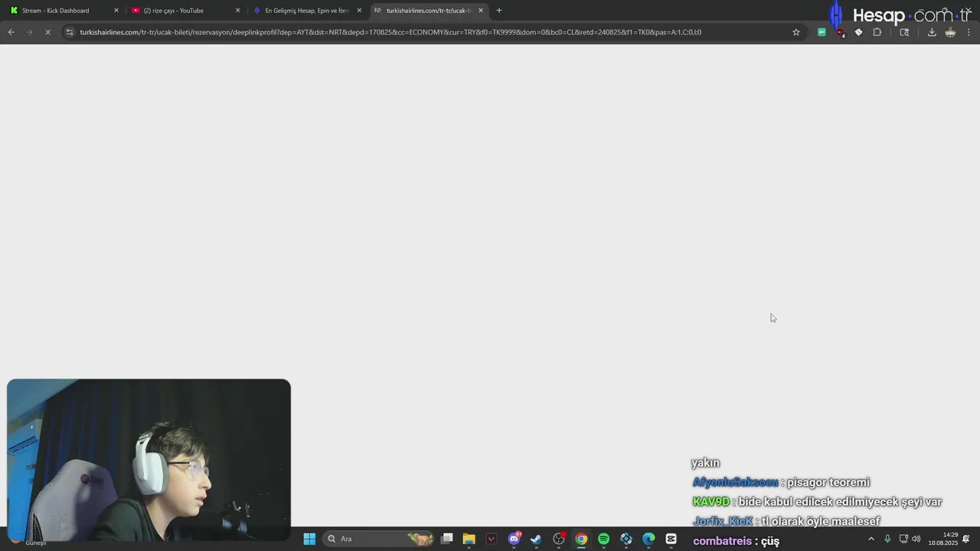This screenshot has width=980, height=551.
Task: Click chat username combatreis
Action: [723, 541]
